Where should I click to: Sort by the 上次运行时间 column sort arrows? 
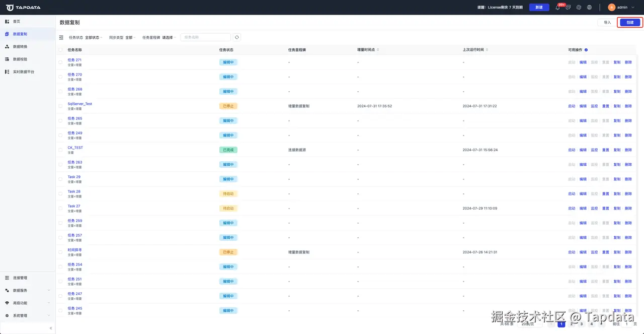pyautogui.click(x=487, y=50)
